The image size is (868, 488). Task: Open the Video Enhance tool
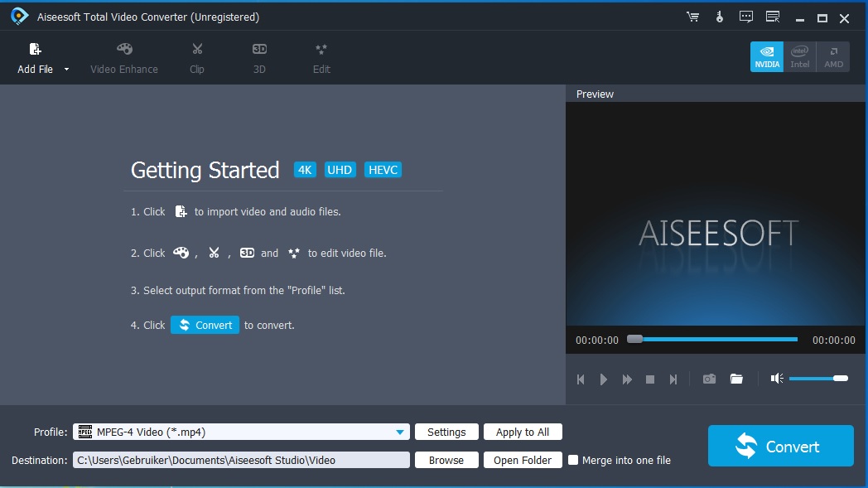point(124,58)
